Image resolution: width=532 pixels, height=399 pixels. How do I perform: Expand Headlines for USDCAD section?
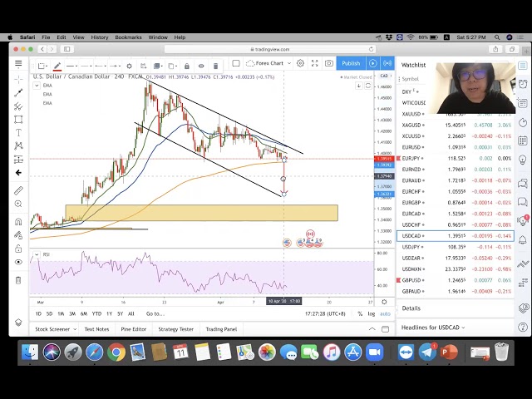pos(433,328)
